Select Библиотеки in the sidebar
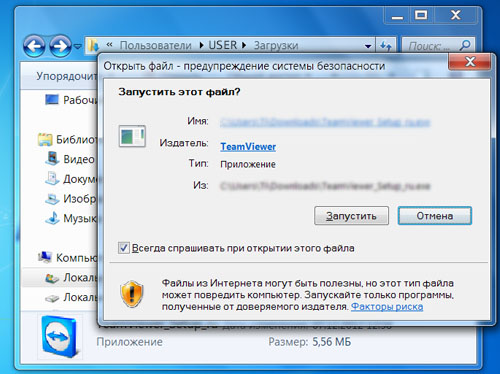This screenshot has height=374, width=500. (68, 139)
